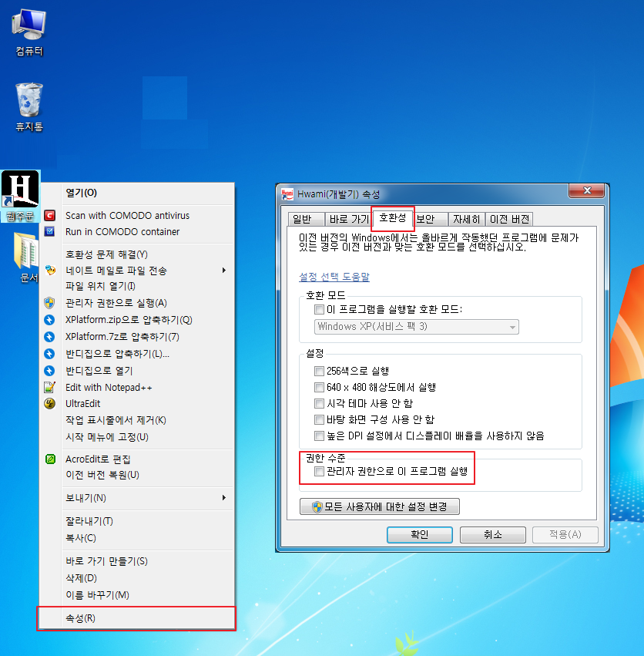Check 관리자 권한으로 이 프로그램 실행

pos(319,473)
